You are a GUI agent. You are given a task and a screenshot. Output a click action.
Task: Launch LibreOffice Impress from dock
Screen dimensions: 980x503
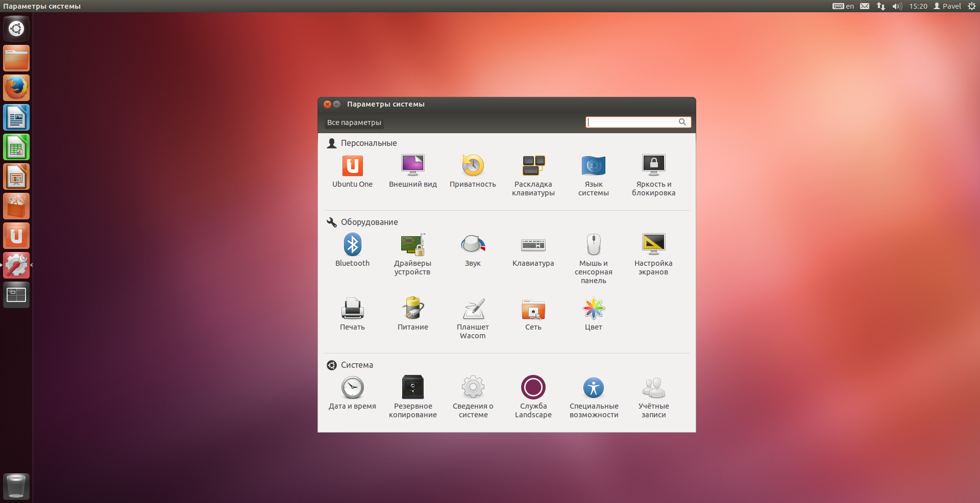16,177
